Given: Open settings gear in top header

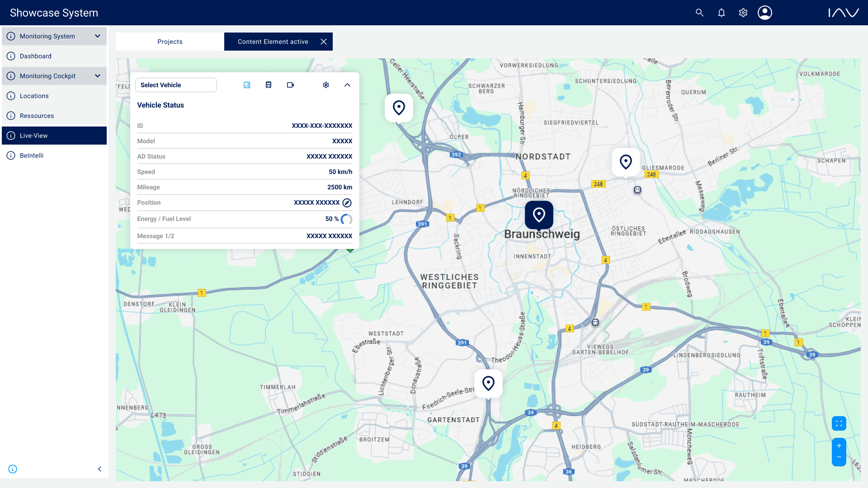Looking at the screenshot, I should (x=743, y=13).
